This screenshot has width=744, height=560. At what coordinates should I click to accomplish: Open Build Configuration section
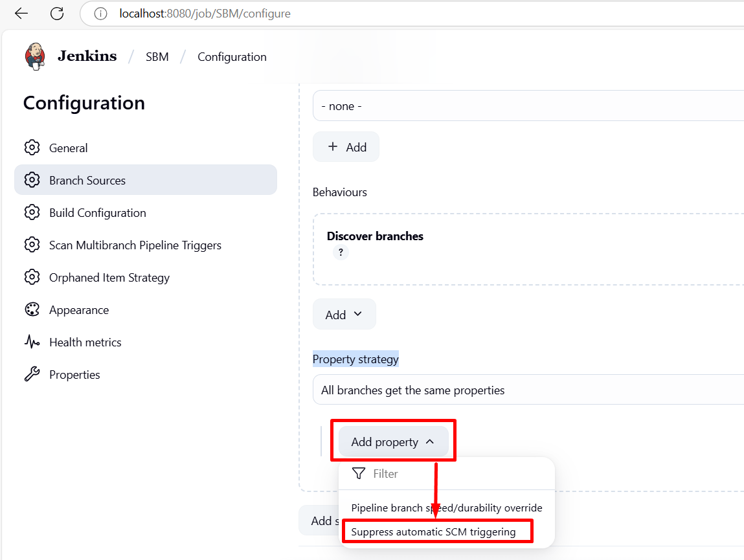[x=97, y=212]
